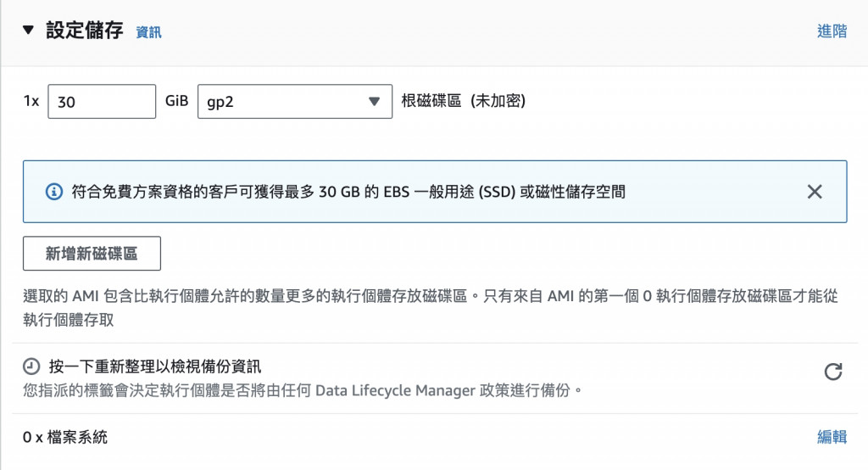This screenshot has width=868, height=470.
Task: Select the 根磁碟區 (未加密) label
Action: (x=464, y=101)
